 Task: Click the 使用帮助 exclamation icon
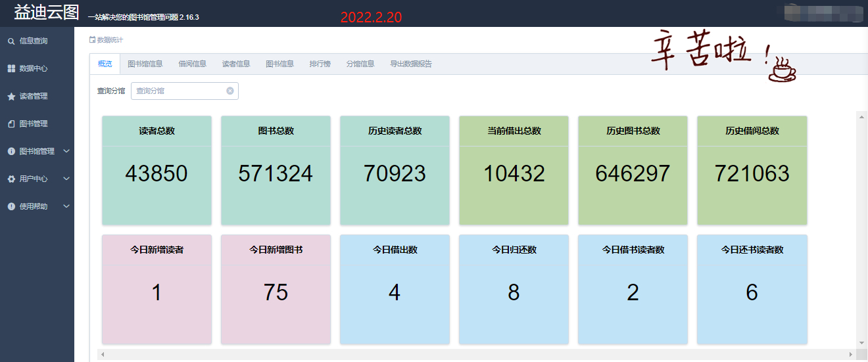pos(11,207)
